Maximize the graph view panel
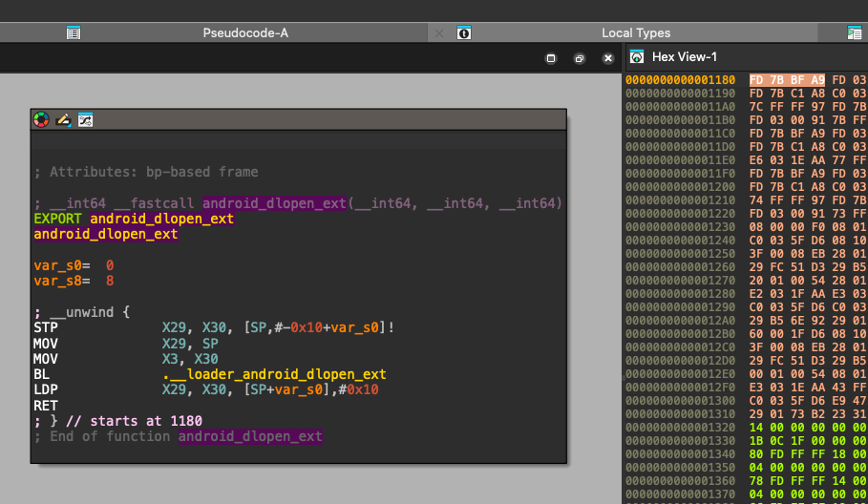The image size is (868, 504). click(550, 58)
